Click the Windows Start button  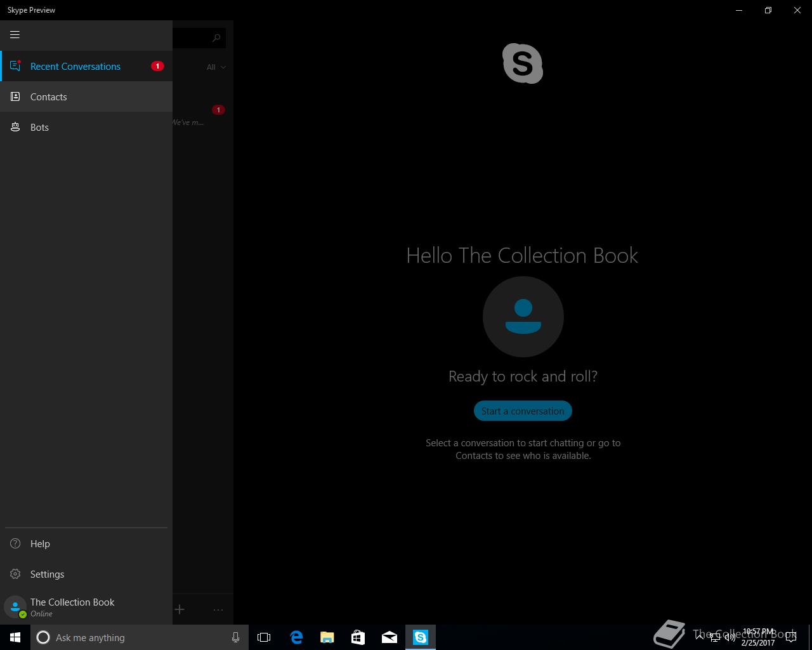(x=15, y=637)
